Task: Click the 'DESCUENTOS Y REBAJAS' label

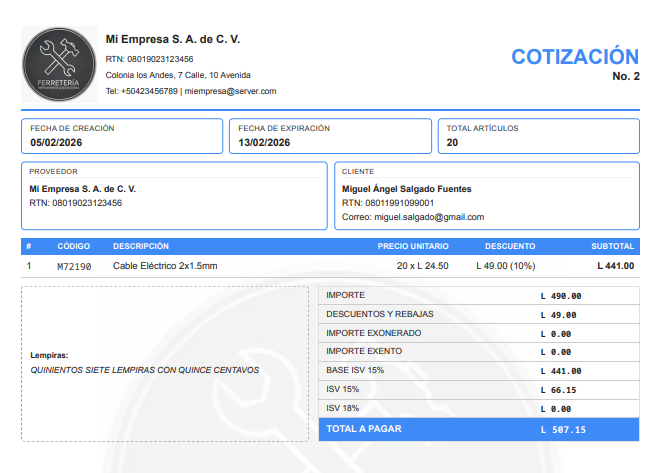Action: [380, 314]
